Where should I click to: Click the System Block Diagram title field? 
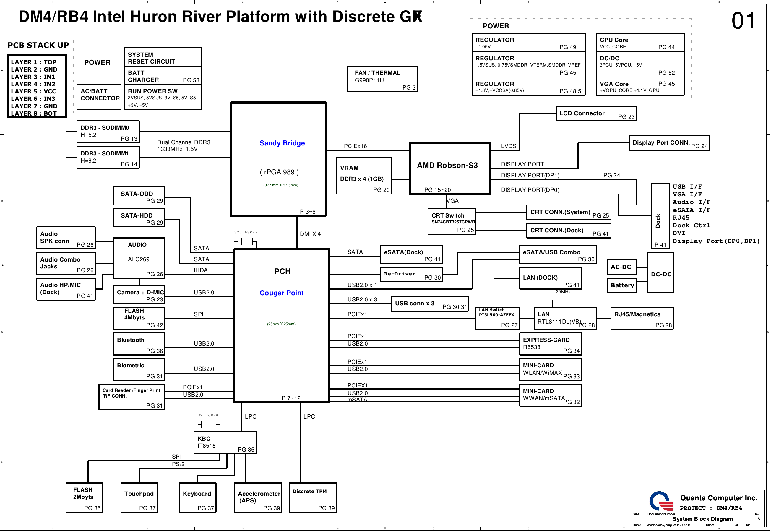click(703, 519)
